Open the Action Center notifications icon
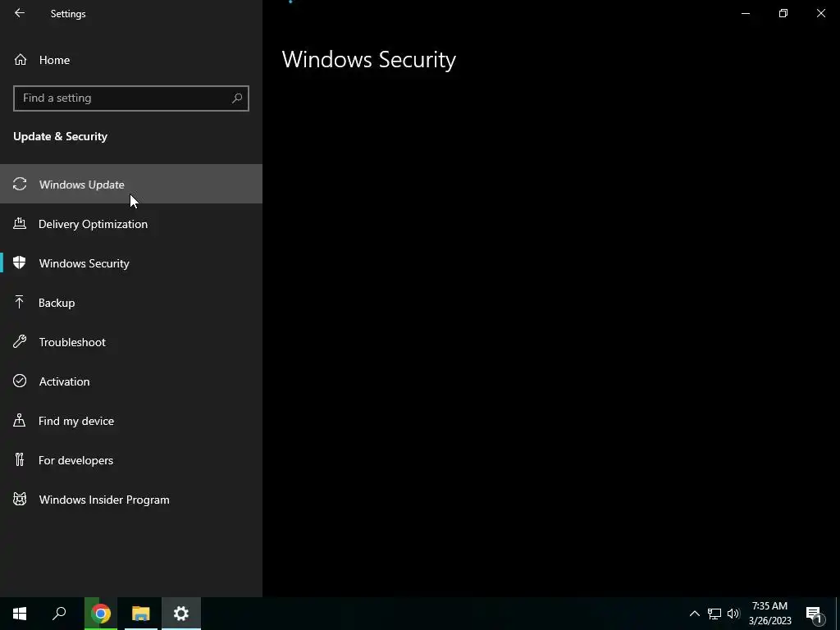 pos(814,614)
